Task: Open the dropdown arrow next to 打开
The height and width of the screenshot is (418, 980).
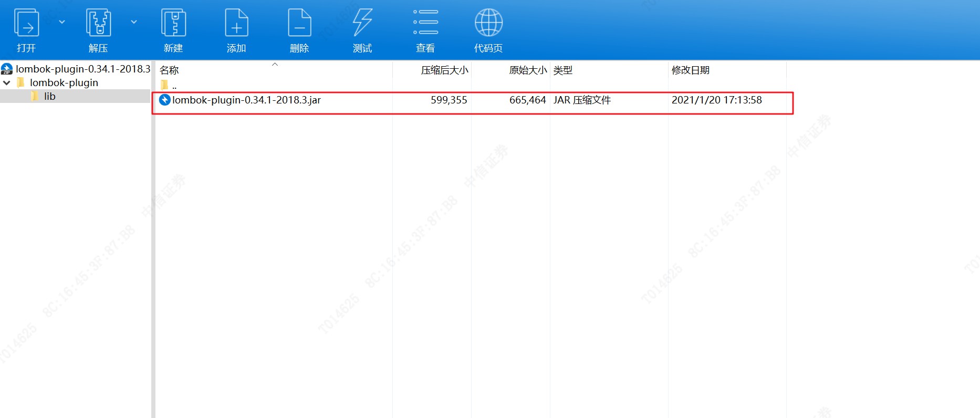Action: (x=62, y=22)
